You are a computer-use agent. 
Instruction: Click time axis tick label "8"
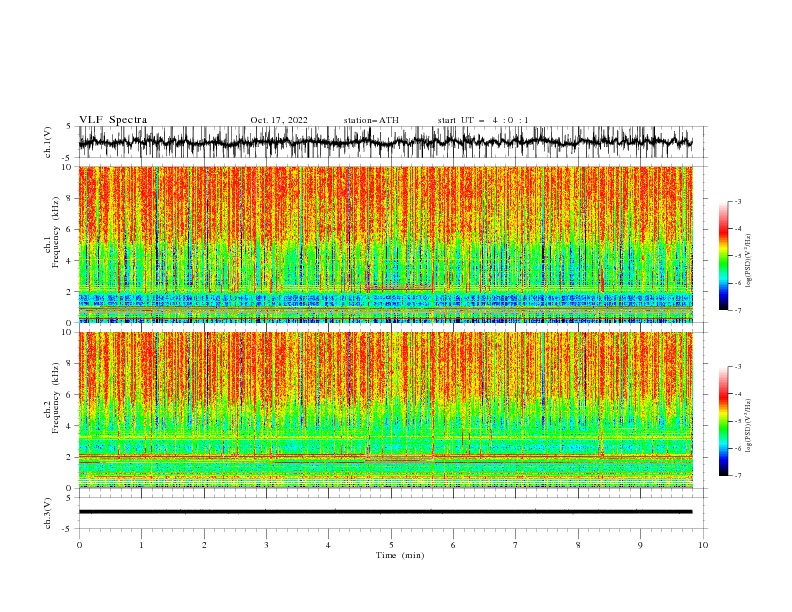(x=578, y=545)
